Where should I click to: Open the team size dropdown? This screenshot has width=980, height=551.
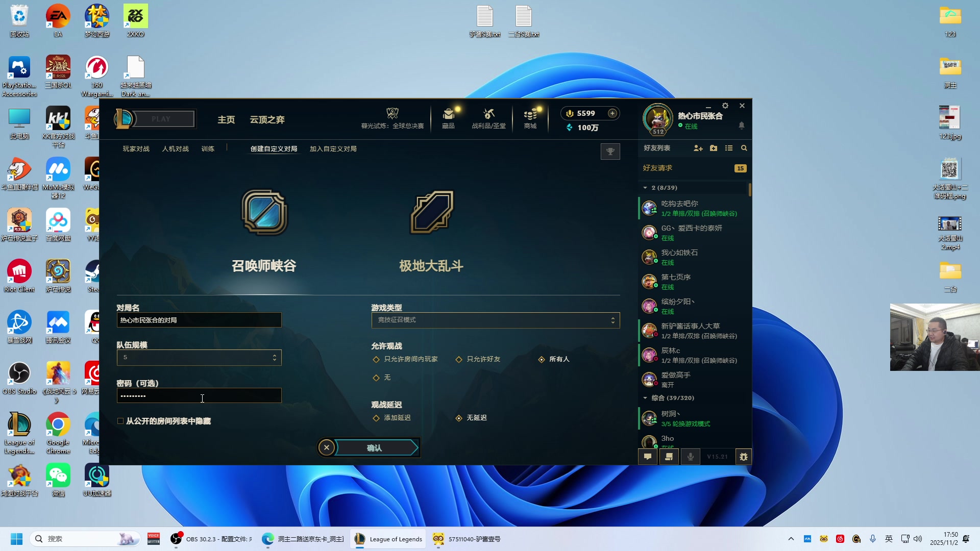(199, 357)
